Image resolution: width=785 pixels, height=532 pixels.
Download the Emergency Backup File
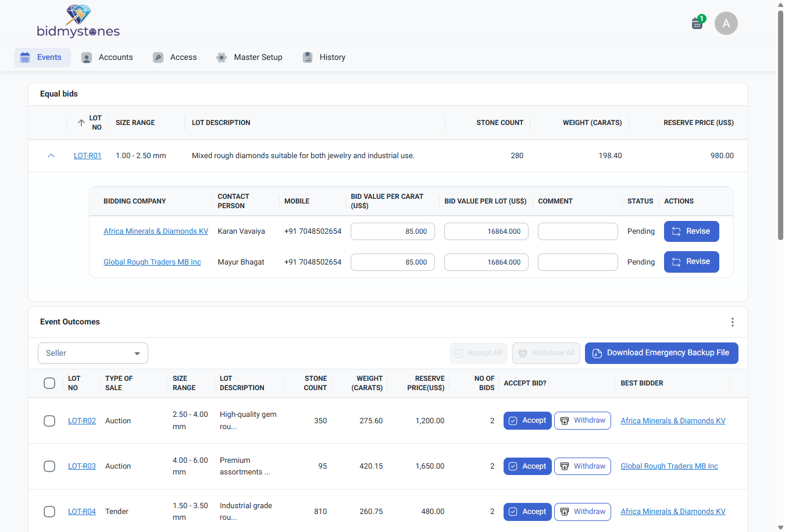[x=662, y=353]
